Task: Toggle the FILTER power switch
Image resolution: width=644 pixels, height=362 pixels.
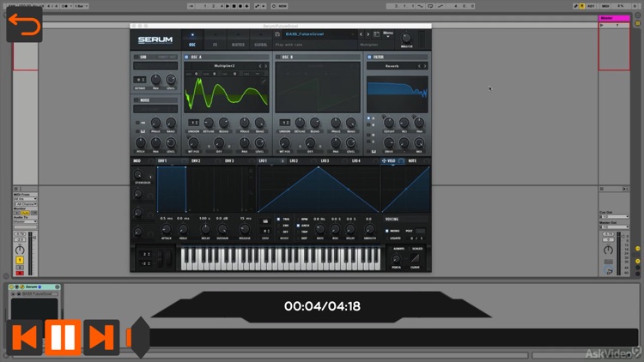Action: 369,57
